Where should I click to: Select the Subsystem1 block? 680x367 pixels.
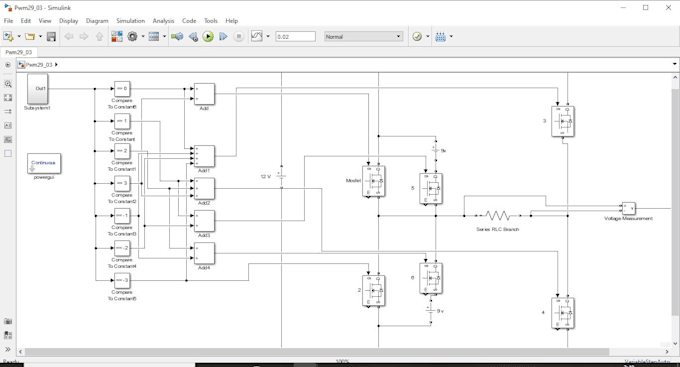(38, 88)
